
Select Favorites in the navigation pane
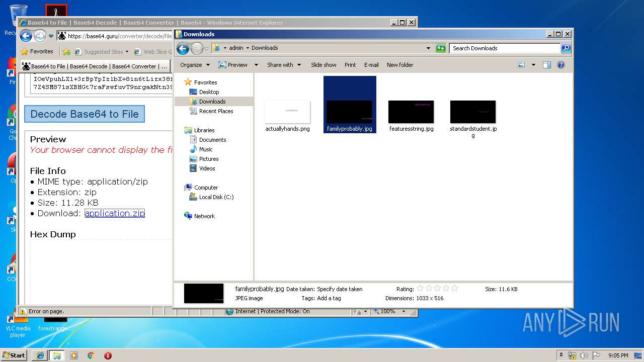click(205, 82)
